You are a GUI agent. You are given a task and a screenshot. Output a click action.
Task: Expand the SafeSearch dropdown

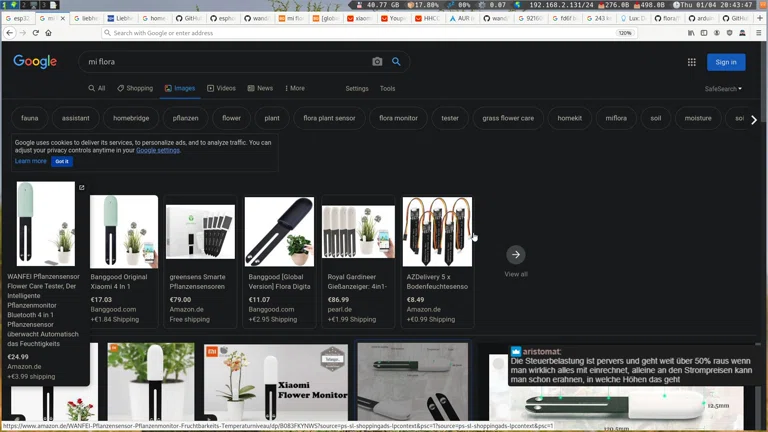[x=723, y=89]
